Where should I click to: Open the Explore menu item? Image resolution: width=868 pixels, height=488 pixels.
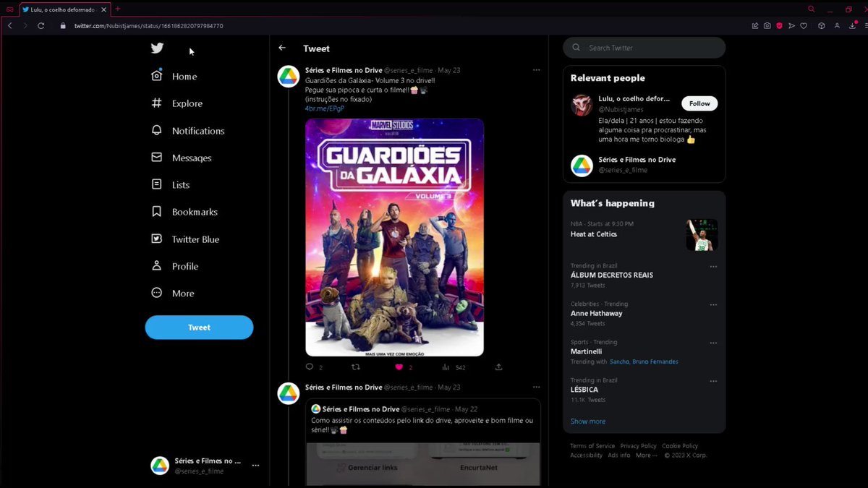point(177,103)
